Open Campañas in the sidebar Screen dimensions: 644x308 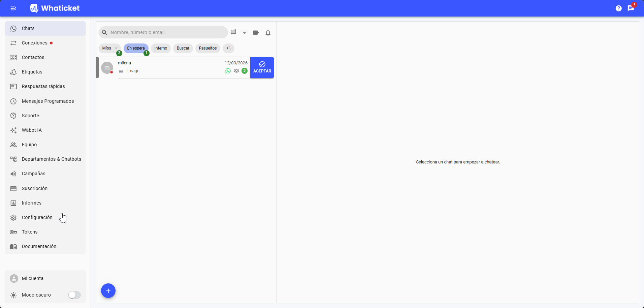pyautogui.click(x=45, y=174)
